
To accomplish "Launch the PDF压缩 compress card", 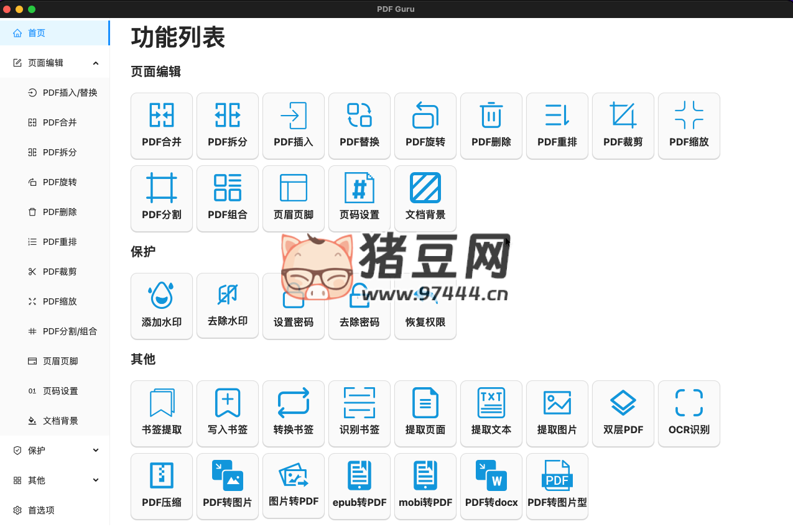I will click(162, 486).
